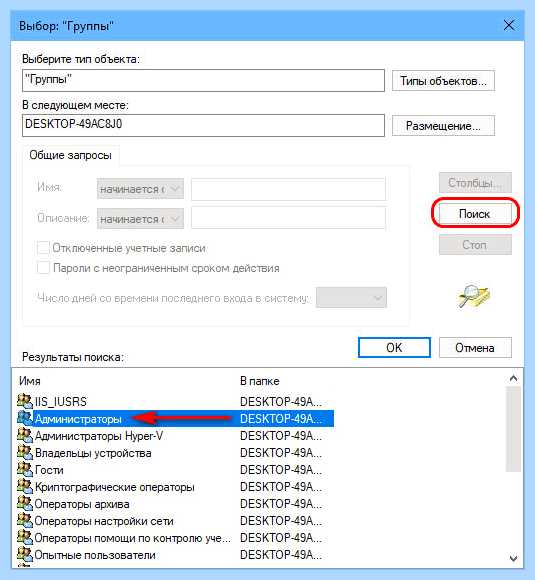This screenshot has height=580, width=535.
Task: Click the group icon beside Владельцы устройства
Action: (x=25, y=452)
